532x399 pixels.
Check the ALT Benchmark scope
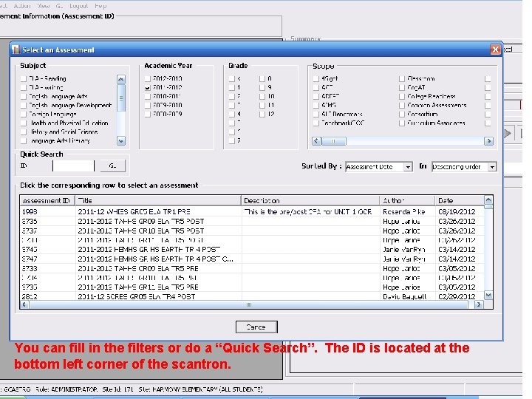(x=316, y=114)
